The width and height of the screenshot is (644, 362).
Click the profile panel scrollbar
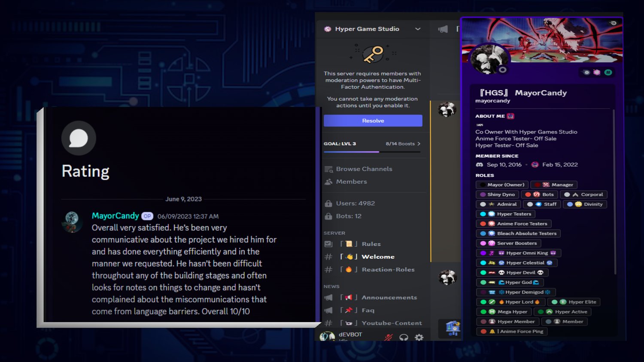tap(615, 191)
